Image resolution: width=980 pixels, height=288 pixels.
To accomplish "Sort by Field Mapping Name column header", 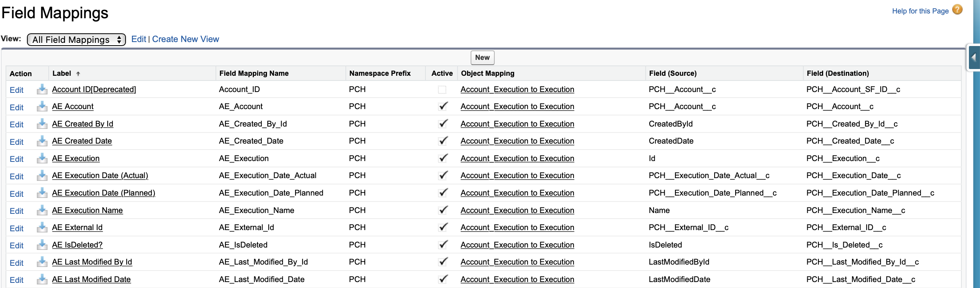I will click(x=254, y=73).
